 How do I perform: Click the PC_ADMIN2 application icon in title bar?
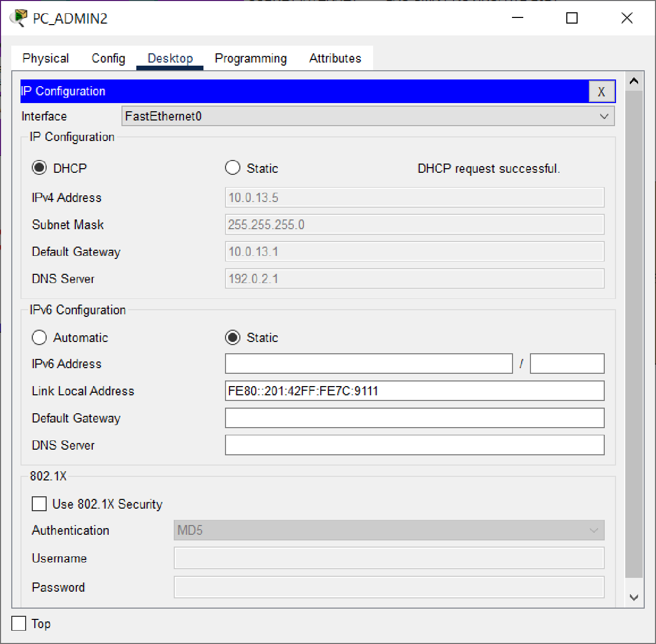(18, 17)
